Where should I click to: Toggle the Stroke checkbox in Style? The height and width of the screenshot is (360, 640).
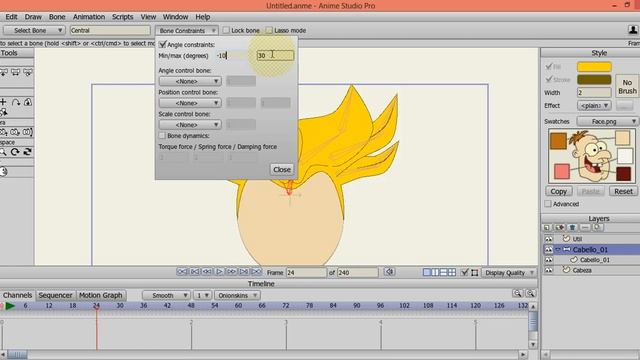549,79
